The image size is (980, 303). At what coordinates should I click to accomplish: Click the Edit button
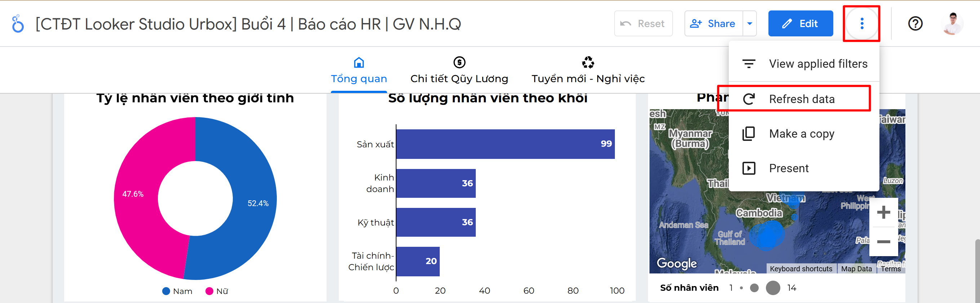(801, 23)
